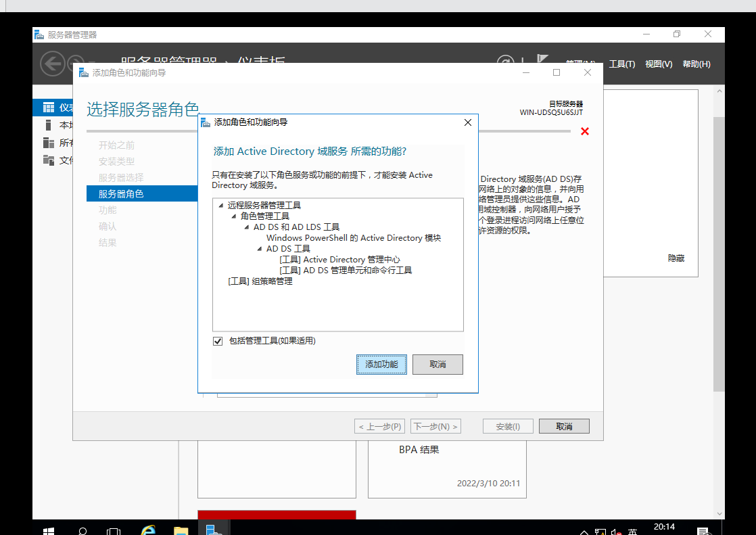This screenshot has width=756, height=535.
Task: Close the inner add-features dialog with X
Action: 468,122
